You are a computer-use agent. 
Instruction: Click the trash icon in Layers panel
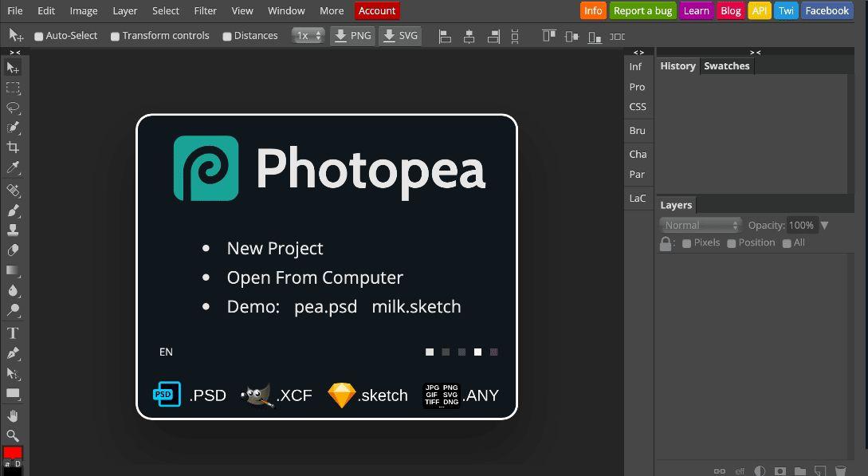pyautogui.click(x=840, y=471)
